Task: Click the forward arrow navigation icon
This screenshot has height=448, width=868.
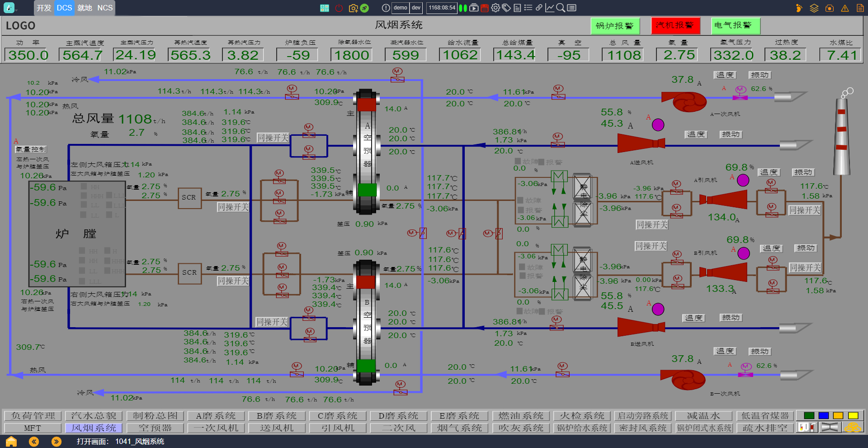Action: [56, 441]
